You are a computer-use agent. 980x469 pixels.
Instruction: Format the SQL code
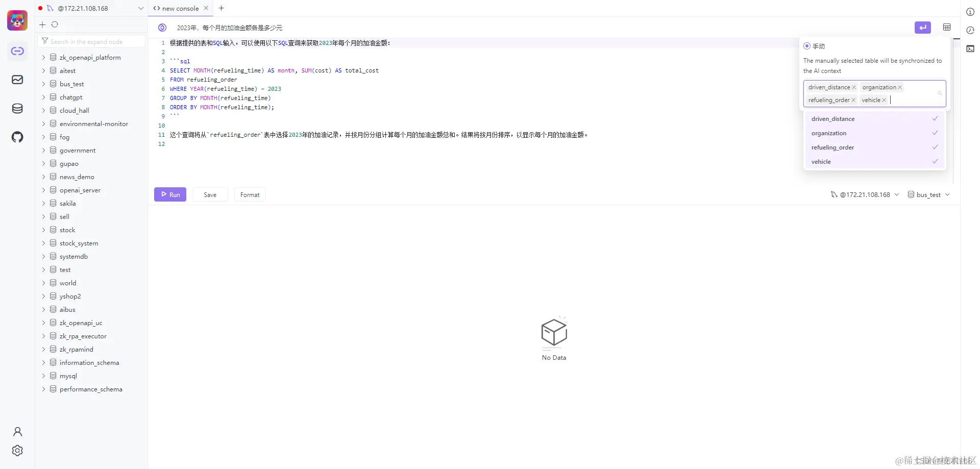pyautogui.click(x=250, y=194)
